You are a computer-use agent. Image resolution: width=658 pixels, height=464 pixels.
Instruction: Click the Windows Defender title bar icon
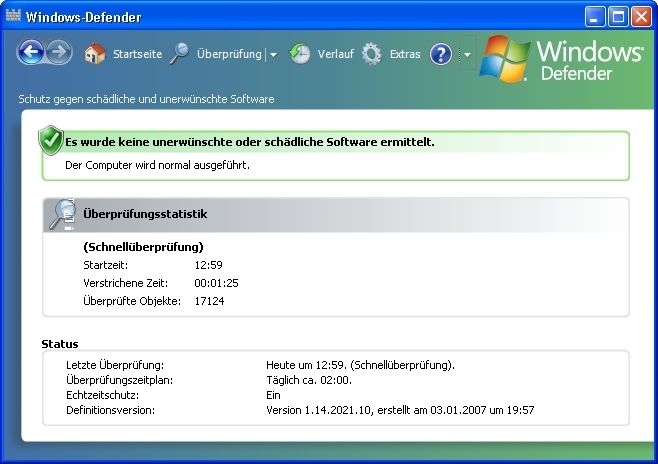13,16
